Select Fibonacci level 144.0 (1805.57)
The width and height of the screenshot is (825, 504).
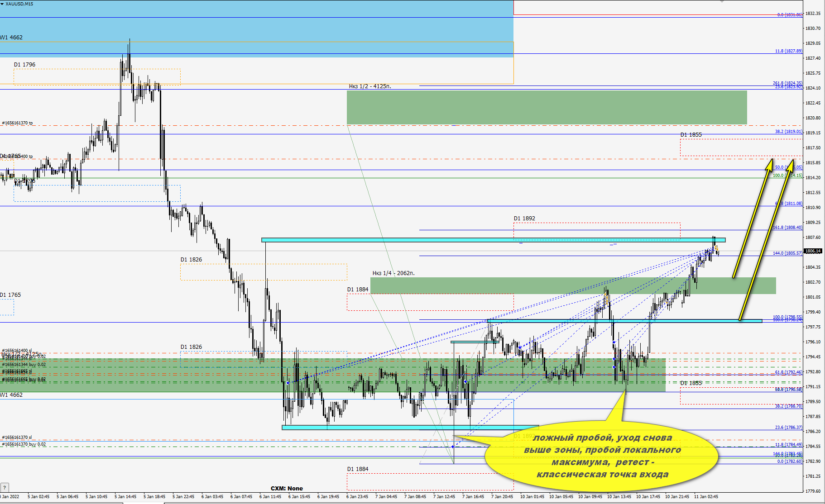787,253
